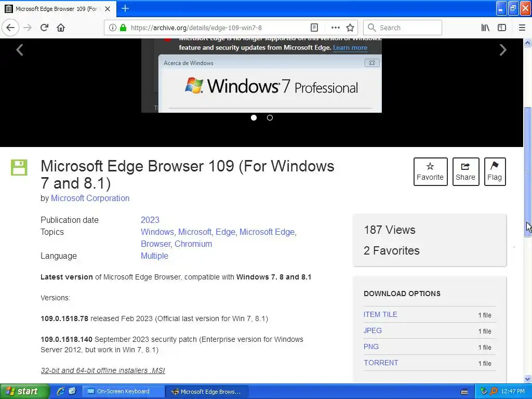Click the 2 Favorites text

(392, 251)
